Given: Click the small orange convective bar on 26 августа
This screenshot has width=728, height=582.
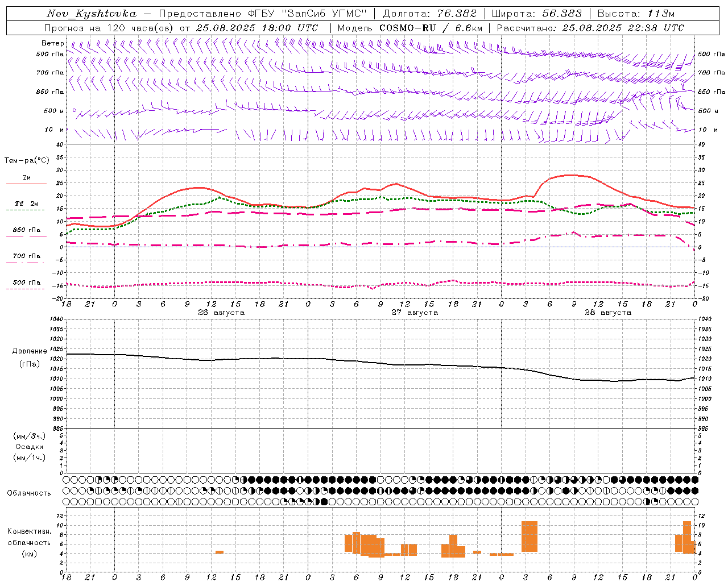Looking at the screenshot, I should pyautogui.click(x=219, y=552).
